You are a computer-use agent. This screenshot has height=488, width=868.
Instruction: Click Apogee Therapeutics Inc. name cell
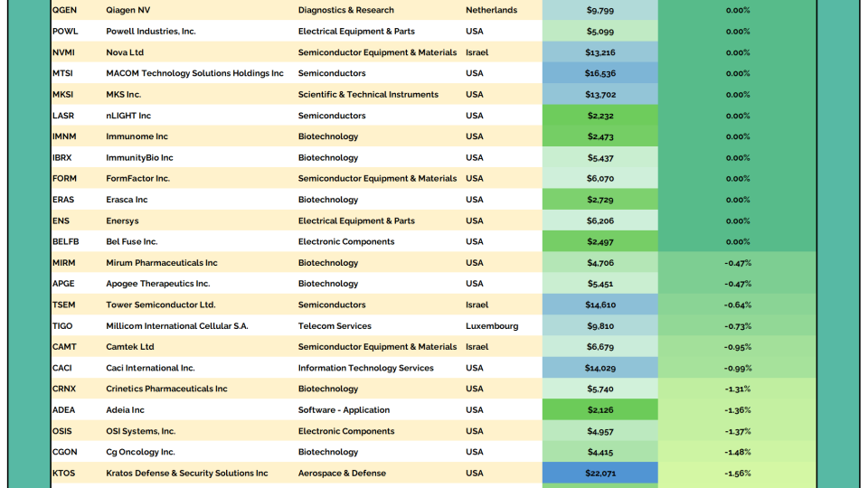tap(157, 283)
